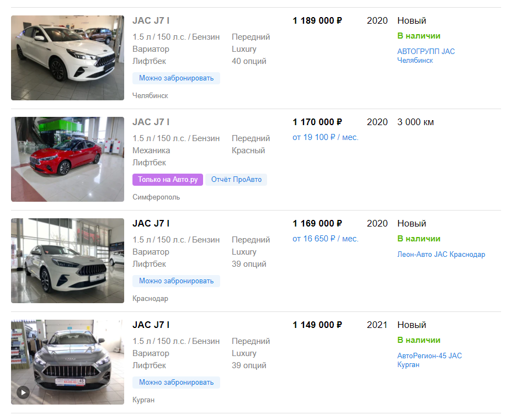Viewport: 511px width, 420px height.
Task: Open the red JAC J7 photo from Simferopol
Action: [67, 159]
